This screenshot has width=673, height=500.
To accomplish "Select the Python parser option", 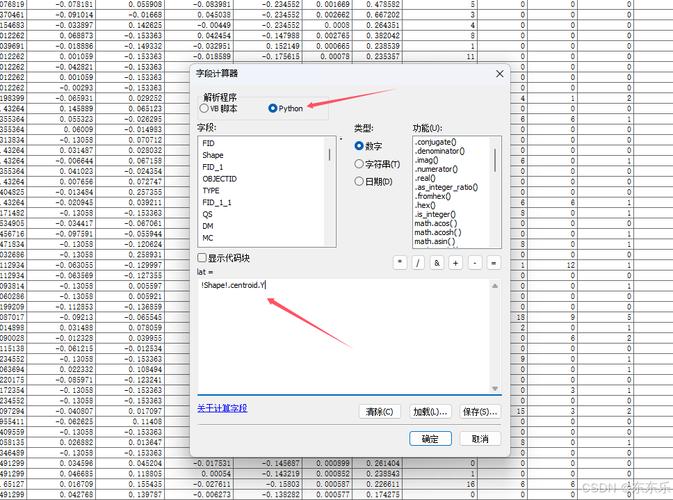I will 273,108.
